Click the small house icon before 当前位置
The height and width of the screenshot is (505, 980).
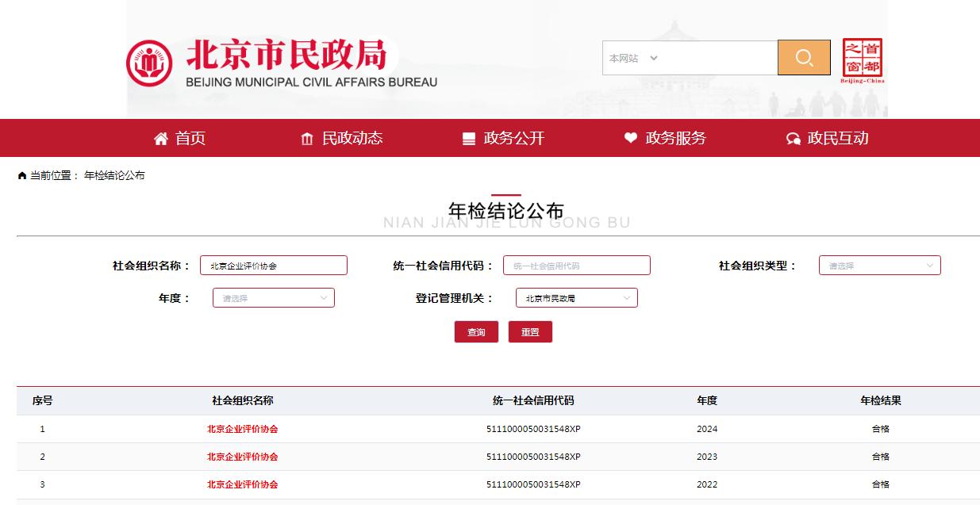tap(22, 175)
